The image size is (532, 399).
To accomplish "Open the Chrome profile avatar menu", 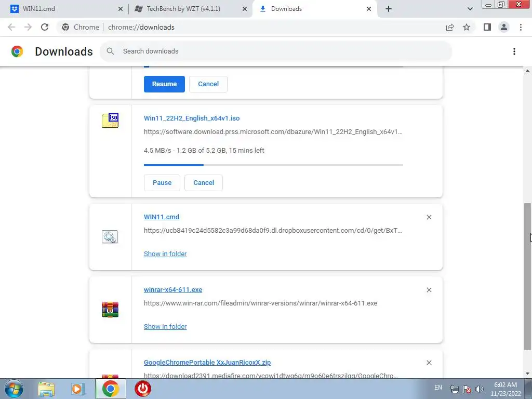I will point(504,27).
